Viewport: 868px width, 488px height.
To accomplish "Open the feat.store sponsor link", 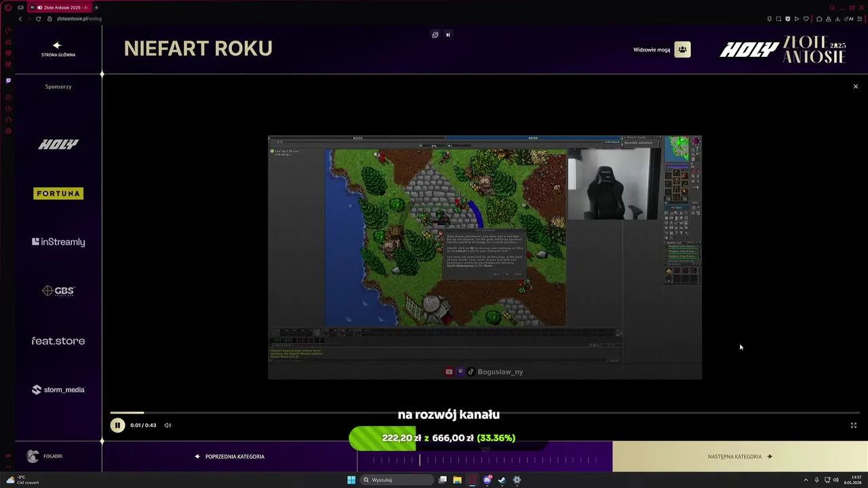I will tap(58, 341).
